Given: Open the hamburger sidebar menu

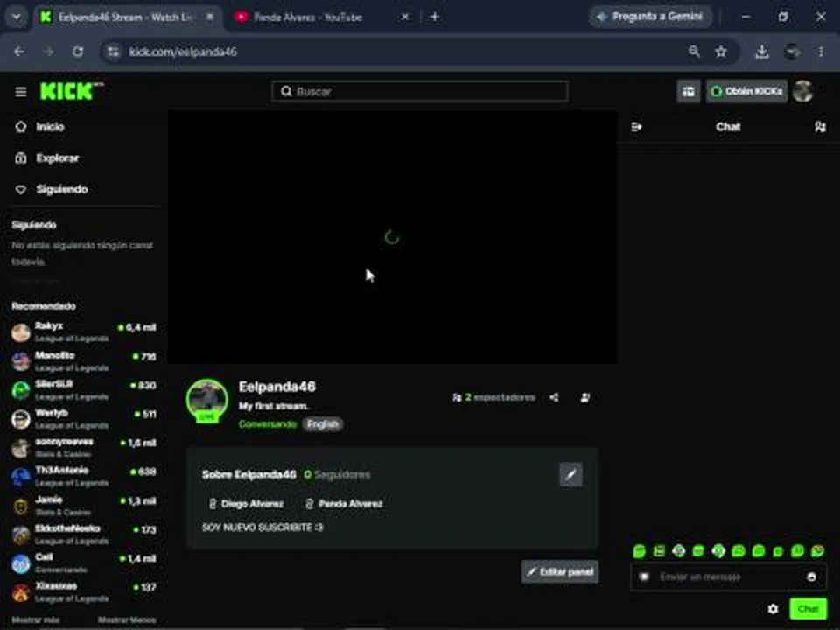Looking at the screenshot, I should point(20,92).
